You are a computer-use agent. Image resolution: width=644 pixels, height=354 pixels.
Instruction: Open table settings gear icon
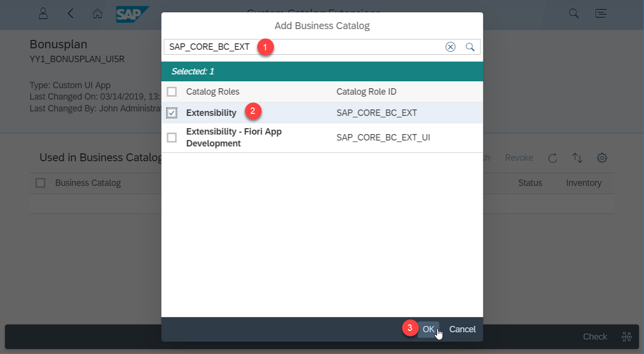pyautogui.click(x=602, y=158)
